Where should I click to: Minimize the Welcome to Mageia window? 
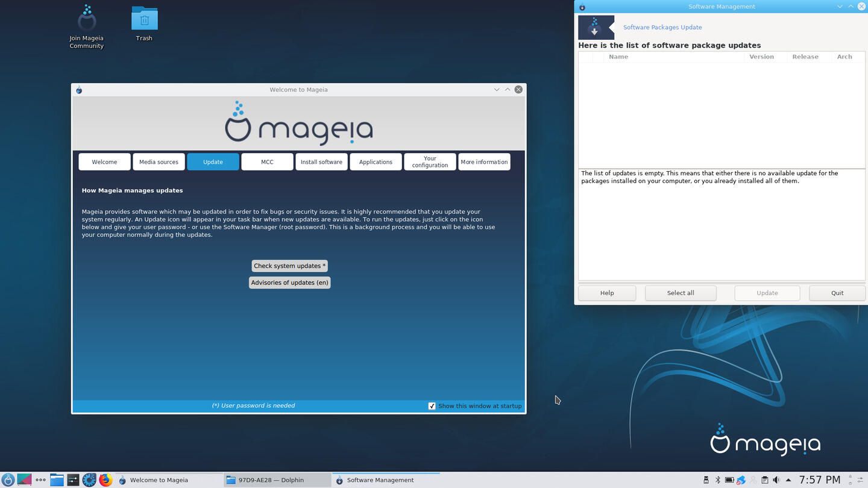pos(497,89)
